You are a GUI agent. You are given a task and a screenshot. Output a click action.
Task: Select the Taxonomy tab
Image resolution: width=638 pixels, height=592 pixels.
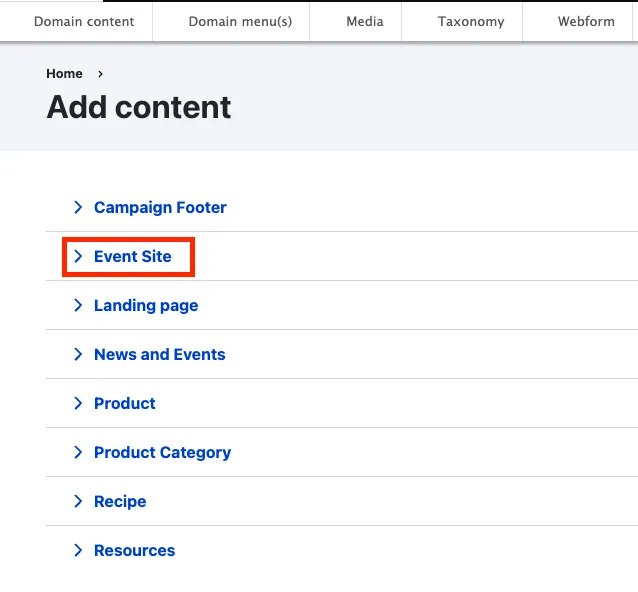coord(471,21)
